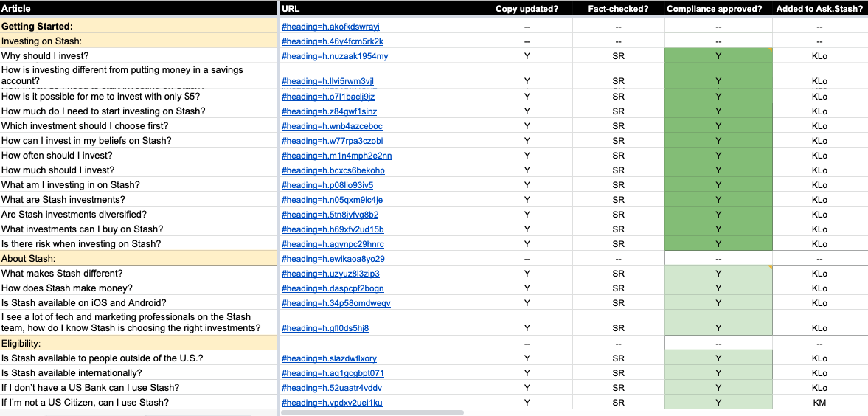
Task: Click the "Eligibility:" section cell
Action: point(138,344)
